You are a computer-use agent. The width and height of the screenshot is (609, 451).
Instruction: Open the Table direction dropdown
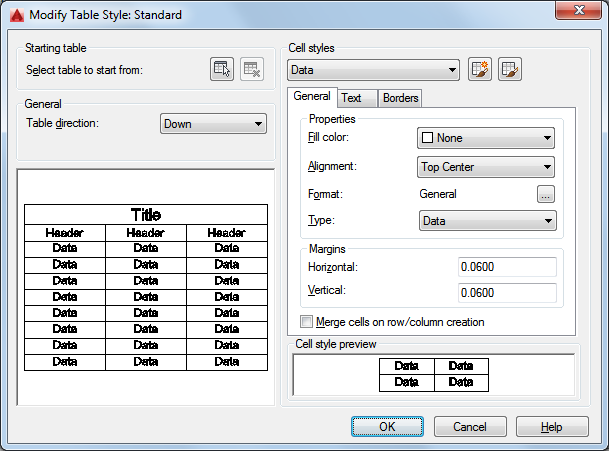pyautogui.click(x=213, y=124)
